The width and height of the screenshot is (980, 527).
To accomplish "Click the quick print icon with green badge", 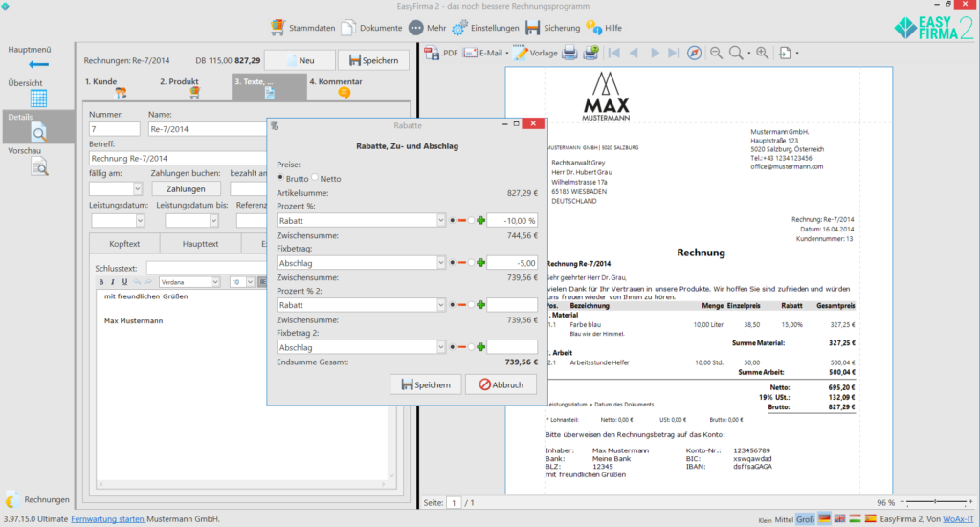I will [590, 53].
